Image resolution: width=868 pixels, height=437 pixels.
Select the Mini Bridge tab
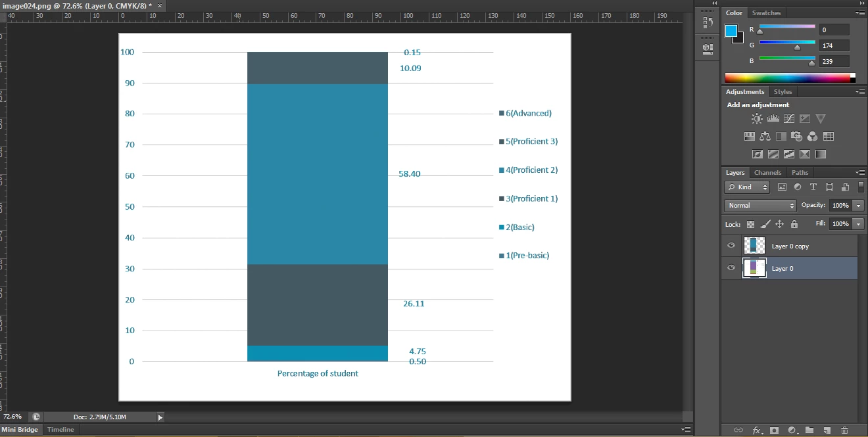pyautogui.click(x=21, y=430)
